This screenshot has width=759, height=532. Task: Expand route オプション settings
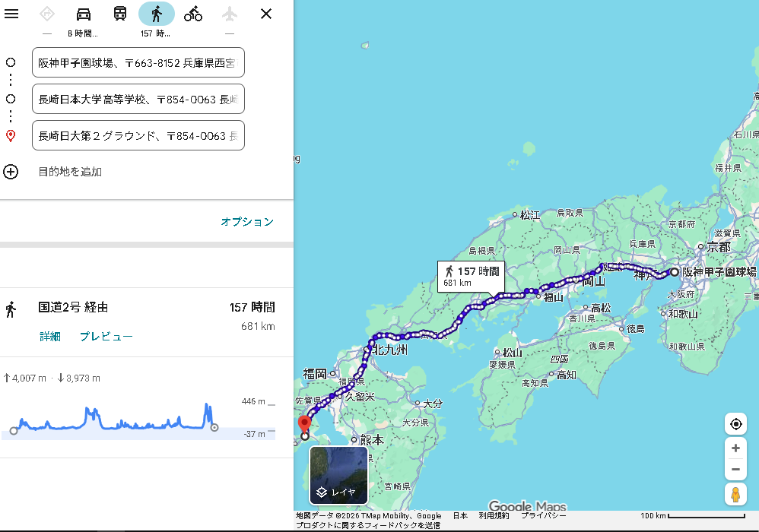click(x=247, y=222)
